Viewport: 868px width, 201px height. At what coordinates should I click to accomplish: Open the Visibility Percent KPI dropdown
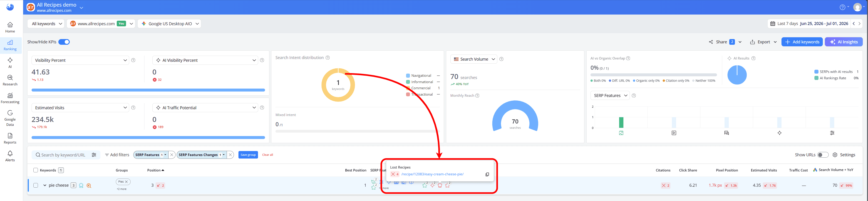80,60
